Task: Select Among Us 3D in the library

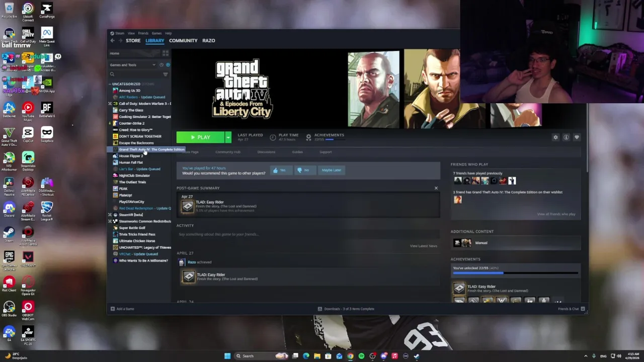Action: click(x=129, y=90)
